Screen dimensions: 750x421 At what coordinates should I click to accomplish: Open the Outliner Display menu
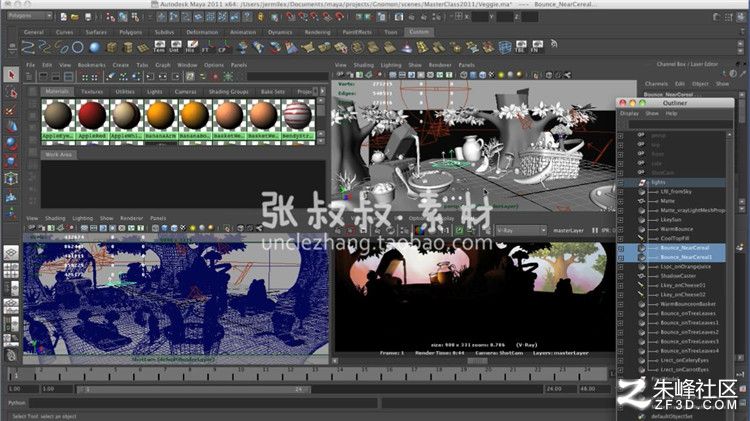(x=629, y=113)
